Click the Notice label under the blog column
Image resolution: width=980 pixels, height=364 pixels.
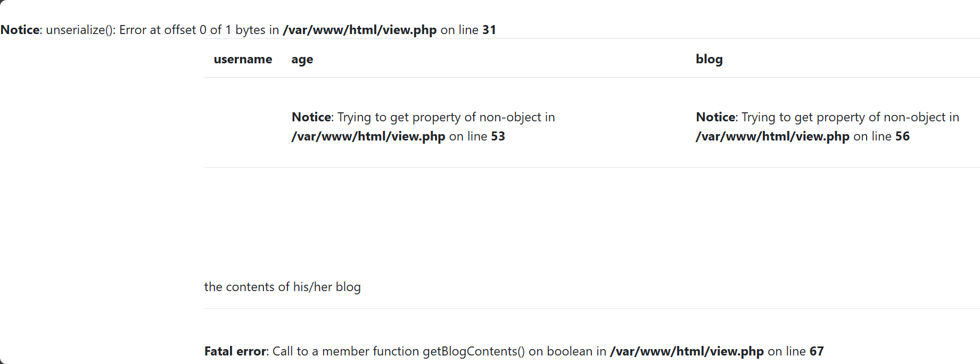716,117
